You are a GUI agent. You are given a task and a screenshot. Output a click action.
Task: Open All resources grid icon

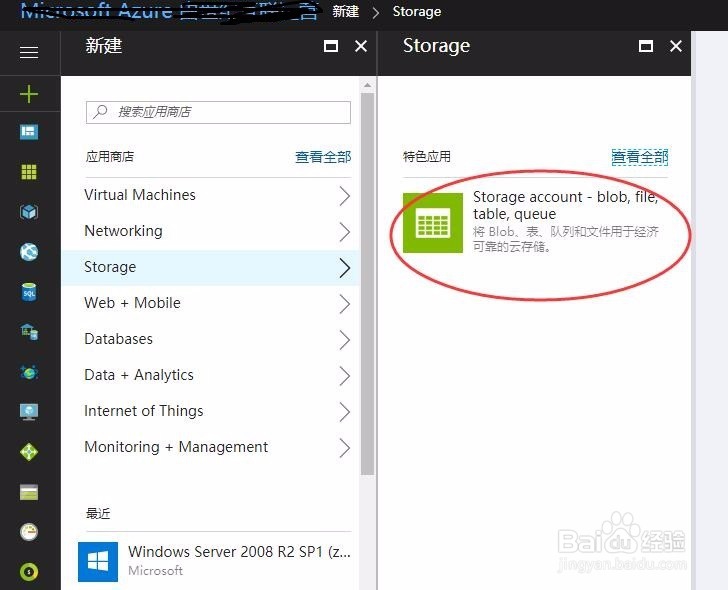pyautogui.click(x=29, y=172)
